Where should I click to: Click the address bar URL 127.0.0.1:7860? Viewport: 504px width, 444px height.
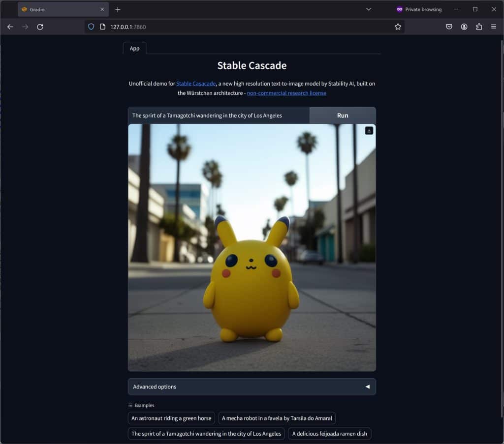pyautogui.click(x=128, y=27)
